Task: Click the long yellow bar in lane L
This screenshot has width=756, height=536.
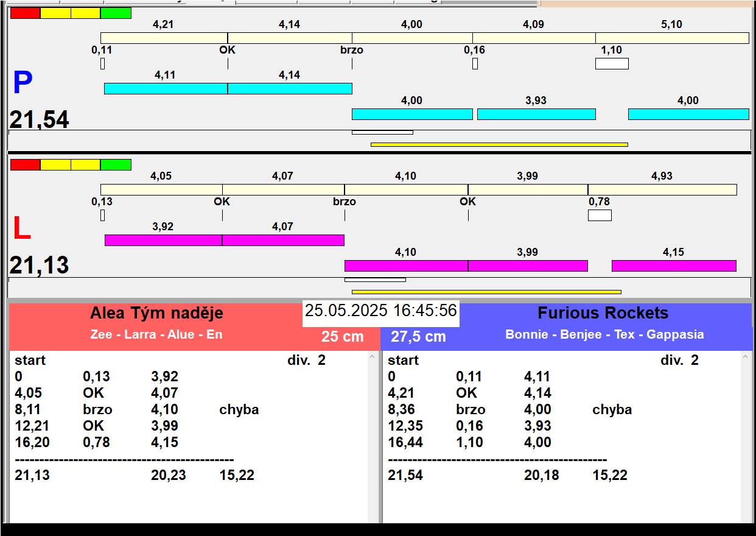Action: pos(486,292)
